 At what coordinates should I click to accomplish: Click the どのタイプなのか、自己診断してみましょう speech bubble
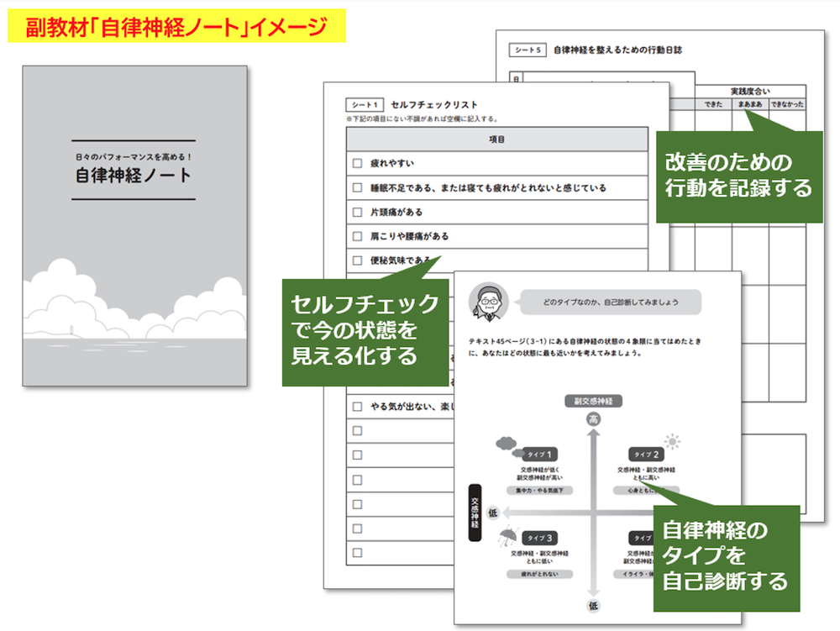coord(610,302)
